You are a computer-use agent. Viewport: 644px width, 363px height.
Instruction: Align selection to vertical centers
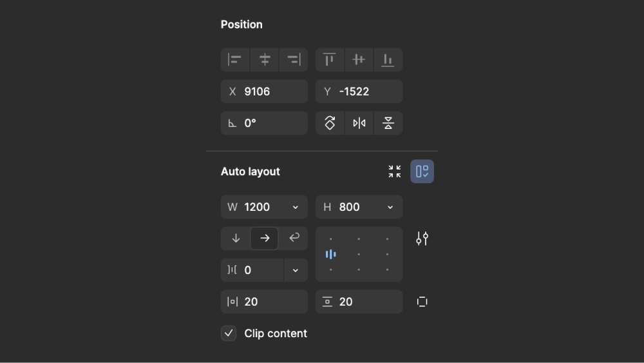[359, 60]
